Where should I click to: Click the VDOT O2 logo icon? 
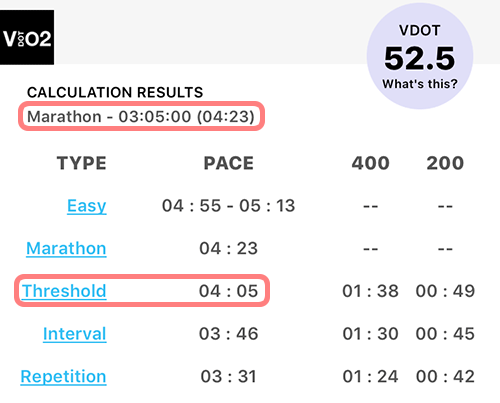(x=27, y=37)
